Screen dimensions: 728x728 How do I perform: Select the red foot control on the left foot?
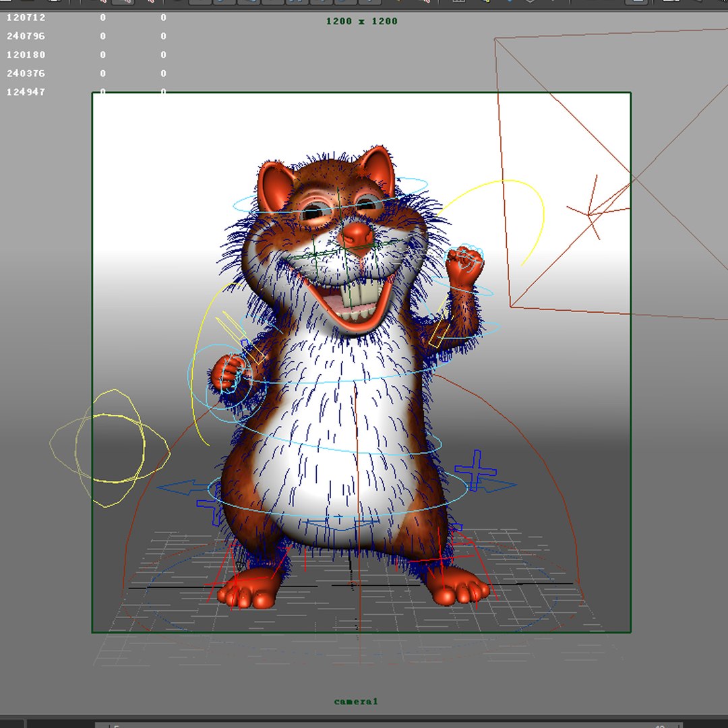pos(237,580)
